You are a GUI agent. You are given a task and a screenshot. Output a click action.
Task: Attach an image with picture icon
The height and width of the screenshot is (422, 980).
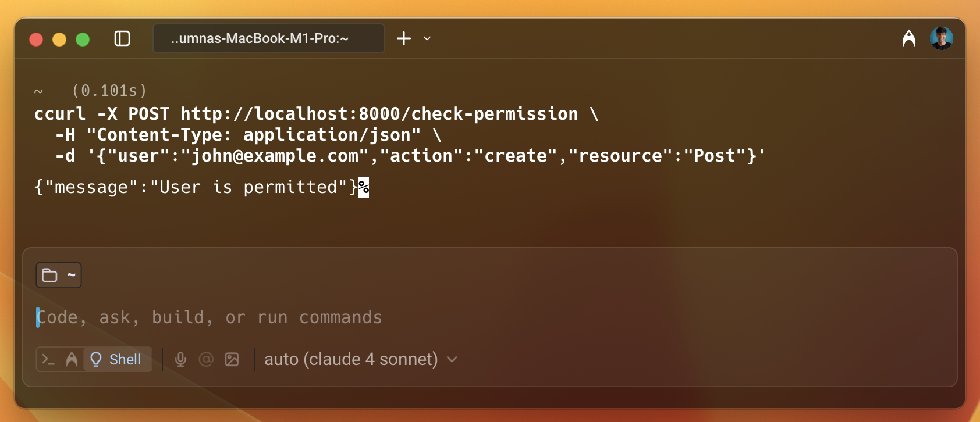(232, 360)
